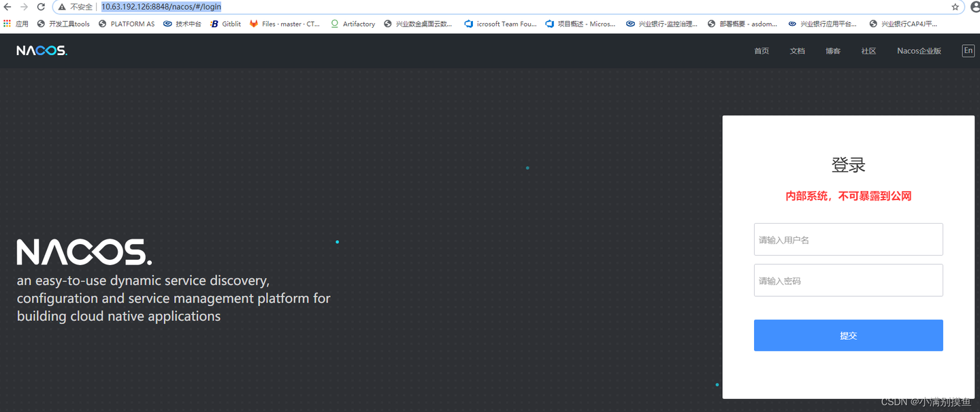This screenshot has height=412, width=980.
Task: Click the not-secure warning triangle icon
Action: pos(62,7)
